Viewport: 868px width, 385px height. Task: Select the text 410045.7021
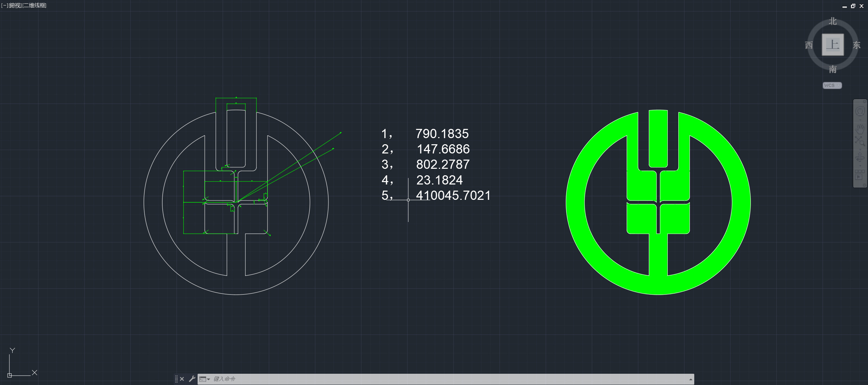point(453,195)
